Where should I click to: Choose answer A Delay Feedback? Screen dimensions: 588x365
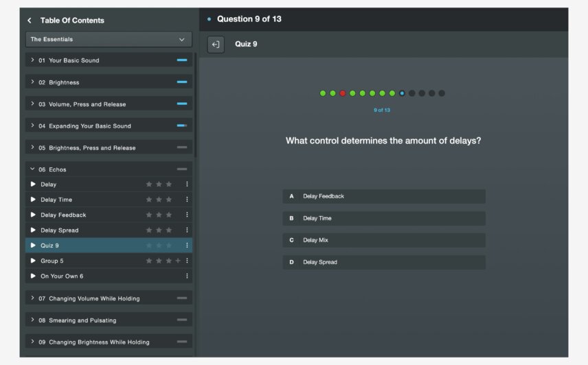384,196
